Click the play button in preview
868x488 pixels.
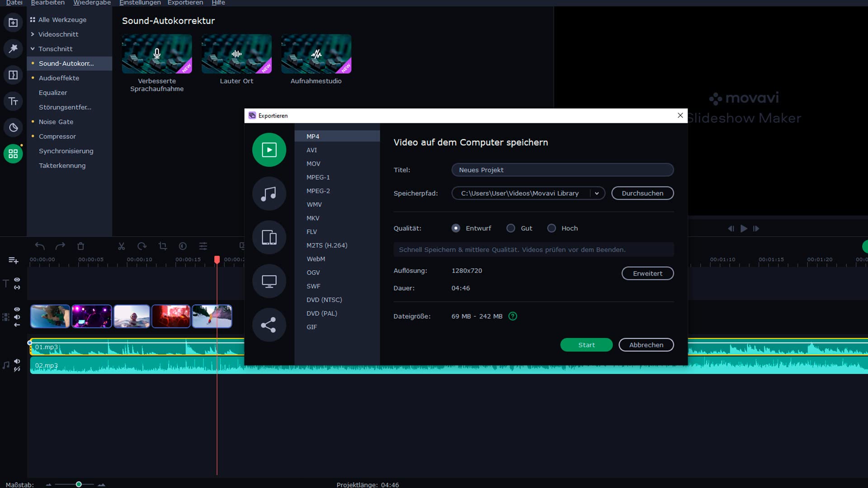[x=744, y=229]
